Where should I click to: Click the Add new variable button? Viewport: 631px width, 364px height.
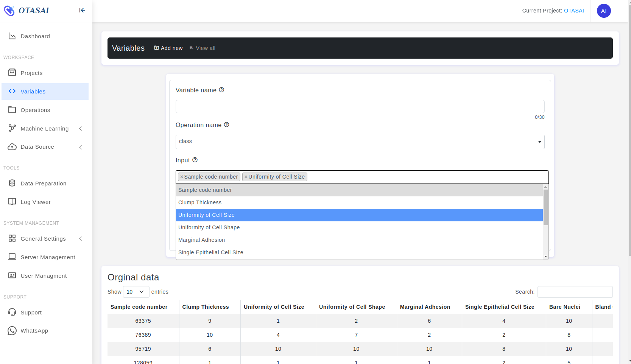pos(168,48)
